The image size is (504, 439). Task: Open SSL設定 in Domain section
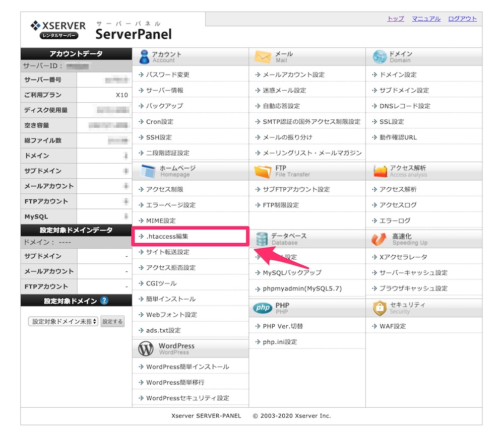coord(392,121)
